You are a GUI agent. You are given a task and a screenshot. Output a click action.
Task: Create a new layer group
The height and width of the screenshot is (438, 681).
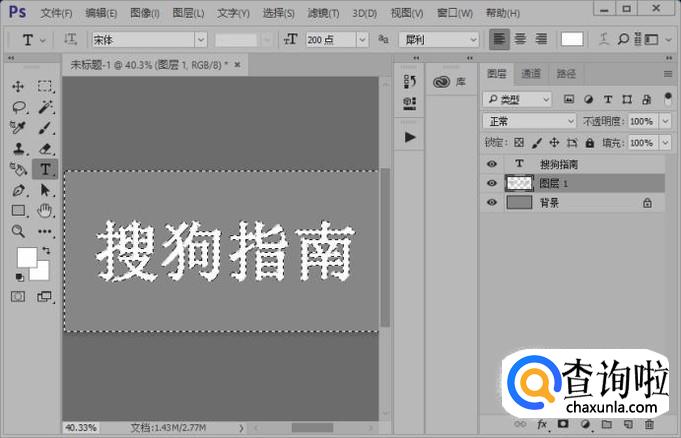[x=607, y=424]
